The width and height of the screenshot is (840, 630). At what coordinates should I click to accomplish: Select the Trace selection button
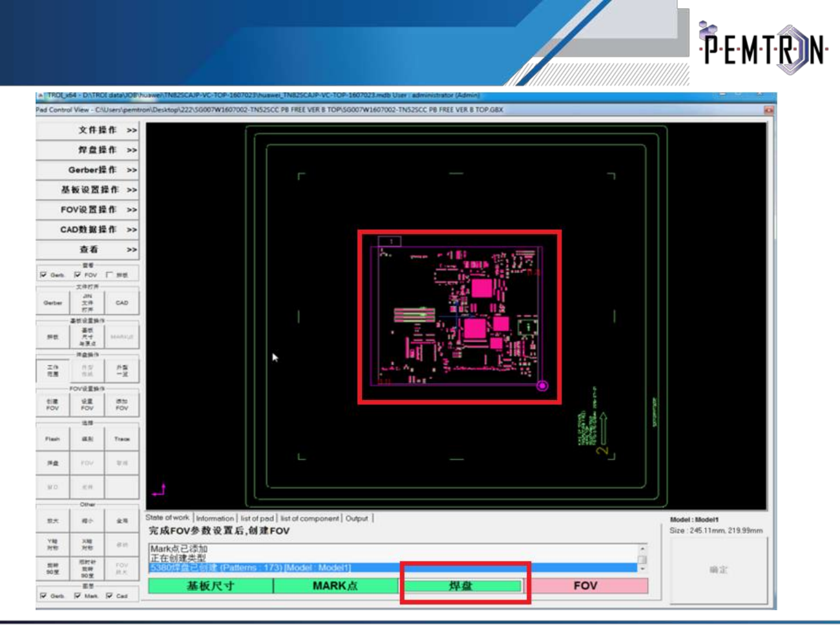[x=121, y=439]
